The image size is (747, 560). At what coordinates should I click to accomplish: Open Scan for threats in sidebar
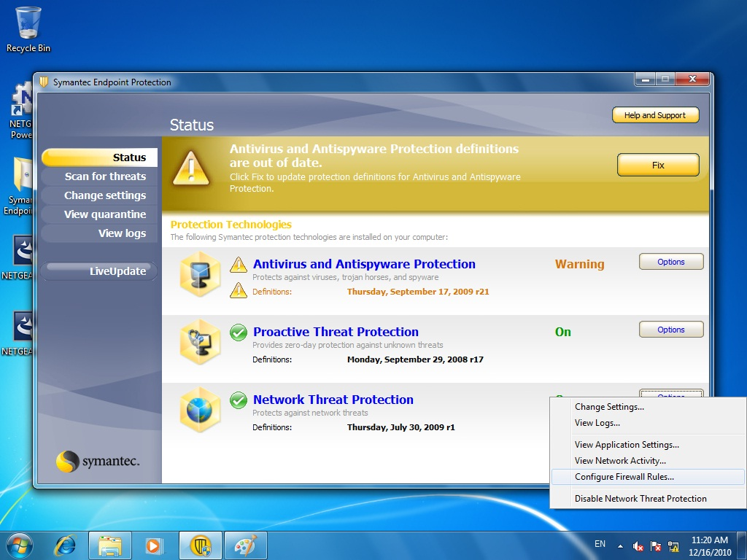pyautogui.click(x=99, y=176)
